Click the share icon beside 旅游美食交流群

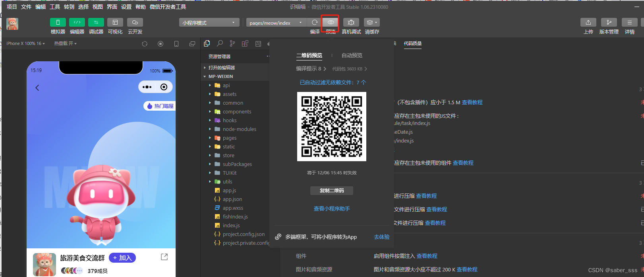coord(164,257)
